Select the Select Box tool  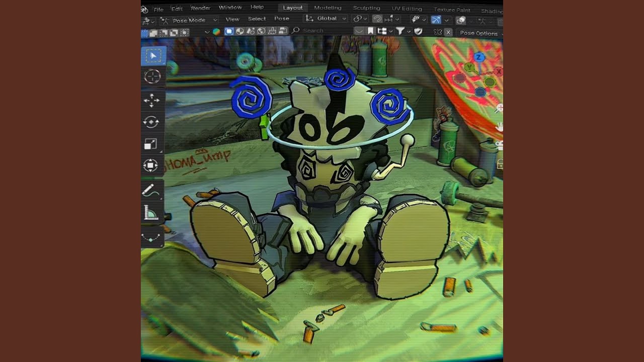[153, 55]
